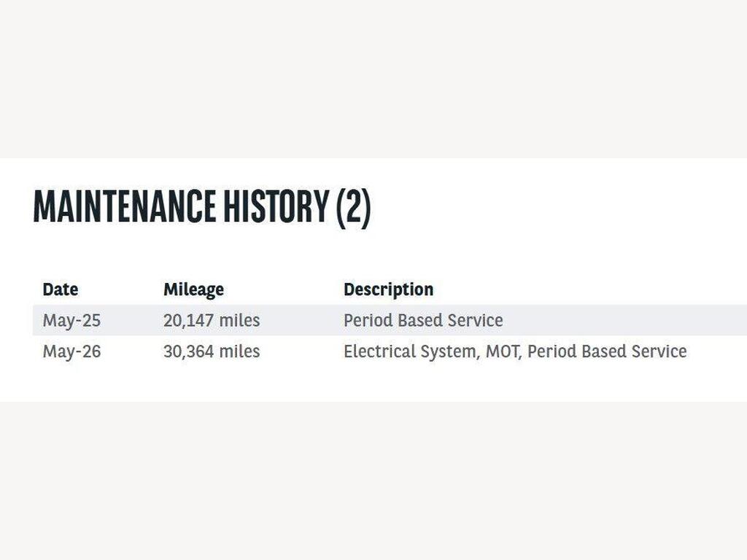Select the Description column header

388,290
